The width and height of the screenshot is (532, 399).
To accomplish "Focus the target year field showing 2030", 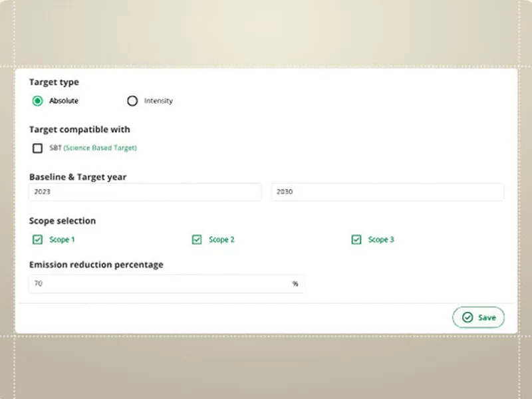I will pos(387,192).
